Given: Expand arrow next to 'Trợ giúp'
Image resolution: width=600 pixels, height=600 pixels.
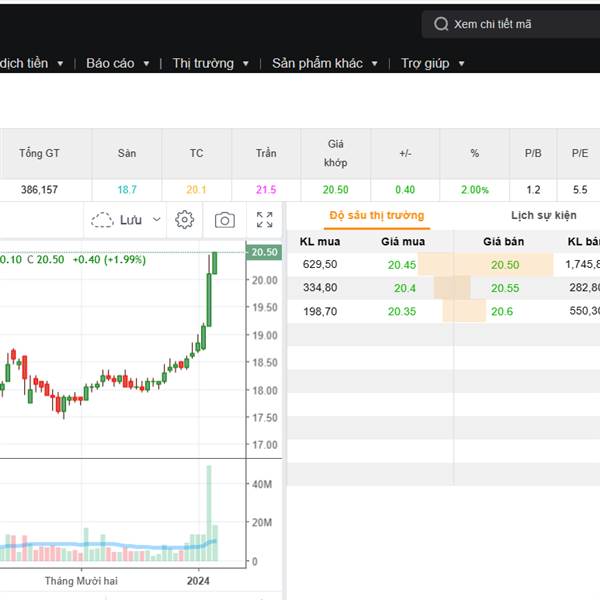Looking at the screenshot, I should (461, 64).
